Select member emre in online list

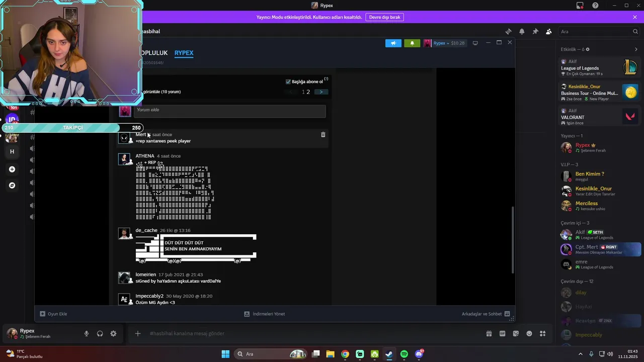pyautogui.click(x=599, y=264)
